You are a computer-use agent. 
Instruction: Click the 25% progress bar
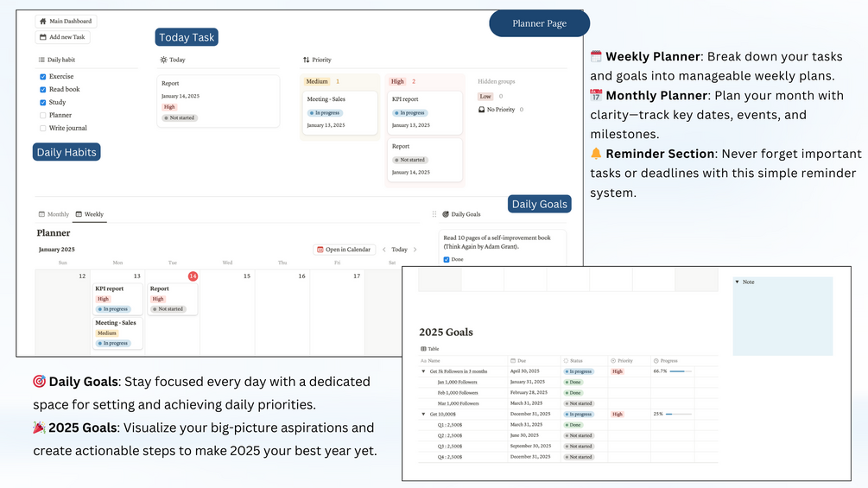coord(678,414)
